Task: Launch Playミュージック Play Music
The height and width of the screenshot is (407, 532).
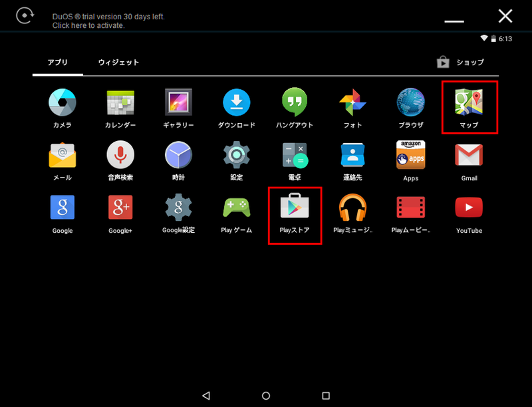Action: [x=353, y=213]
